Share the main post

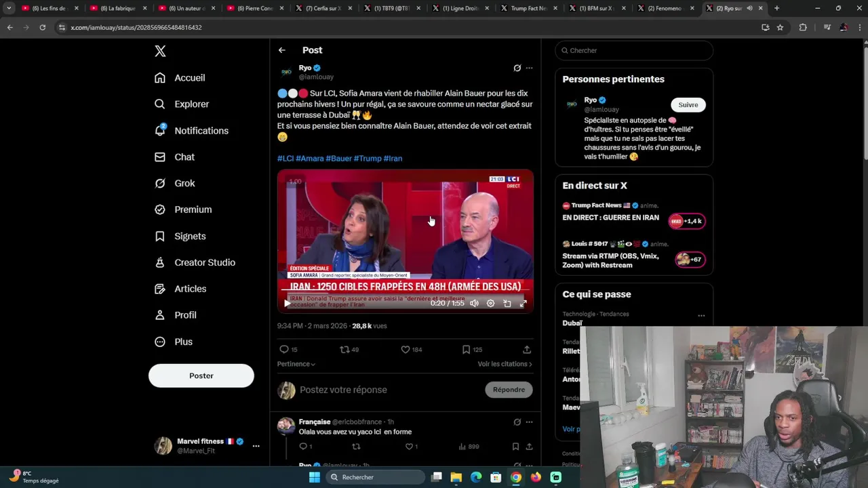pos(527,350)
